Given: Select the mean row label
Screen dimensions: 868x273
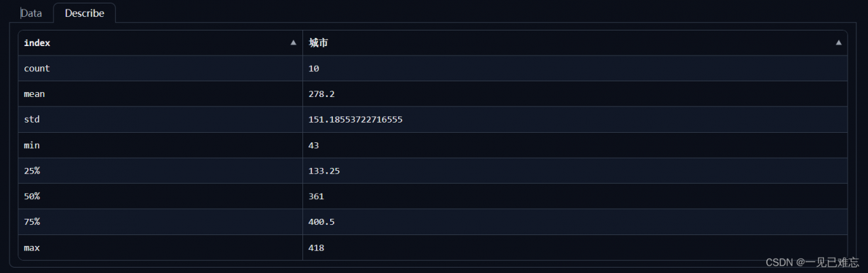Looking at the screenshot, I should 34,94.
